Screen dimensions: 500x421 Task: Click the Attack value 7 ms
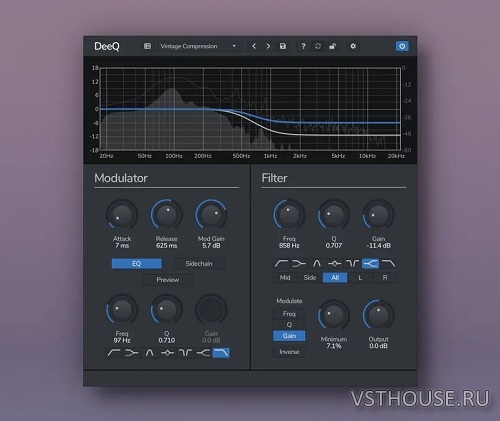pyautogui.click(x=122, y=246)
